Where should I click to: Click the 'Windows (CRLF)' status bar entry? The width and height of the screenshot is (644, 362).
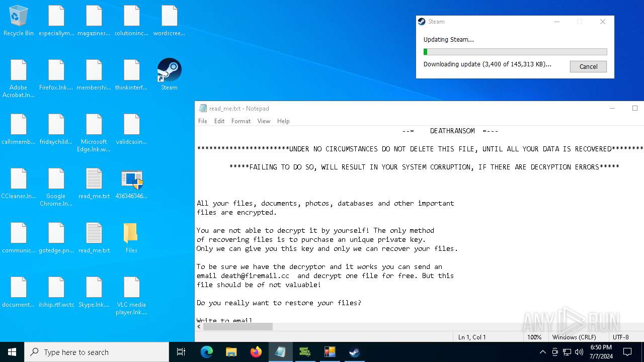point(574,337)
